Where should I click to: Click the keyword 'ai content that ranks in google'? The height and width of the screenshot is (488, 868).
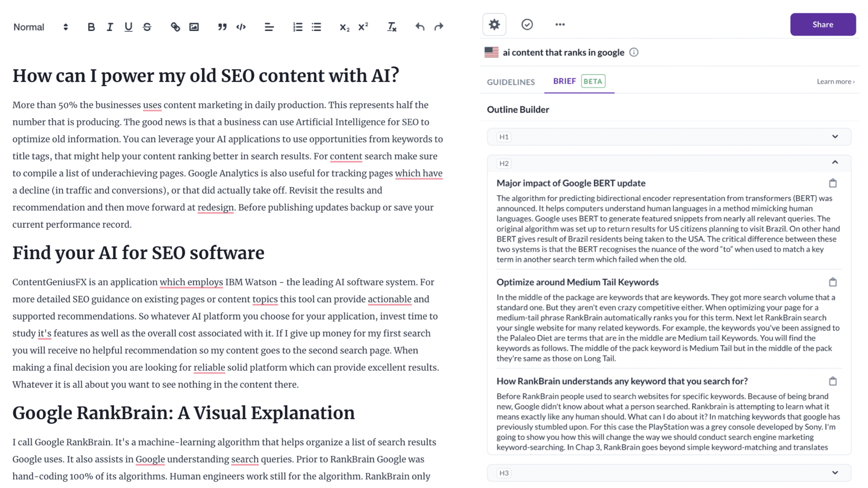point(563,52)
